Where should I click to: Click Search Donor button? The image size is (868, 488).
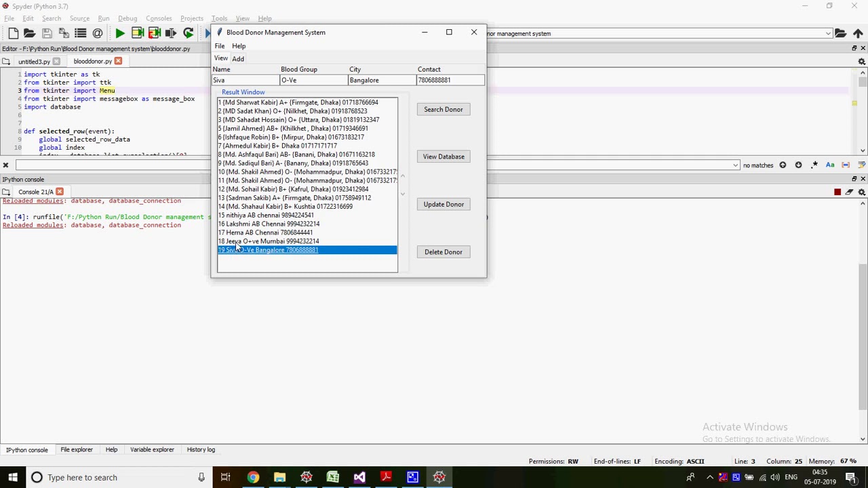pos(443,109)
